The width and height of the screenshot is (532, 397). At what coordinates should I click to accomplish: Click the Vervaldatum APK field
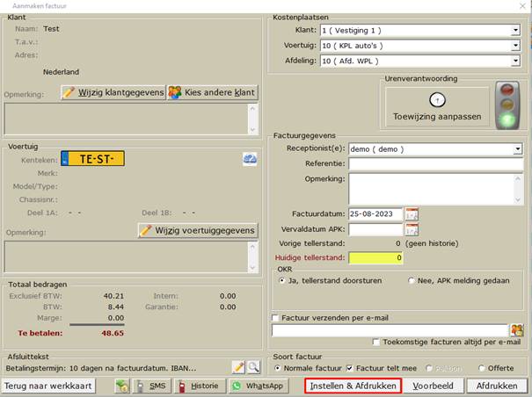tap(375, 229)
